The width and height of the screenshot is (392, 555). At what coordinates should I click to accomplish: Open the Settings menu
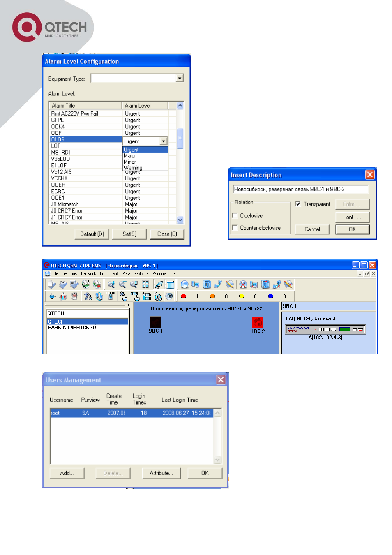pos(69,273)
